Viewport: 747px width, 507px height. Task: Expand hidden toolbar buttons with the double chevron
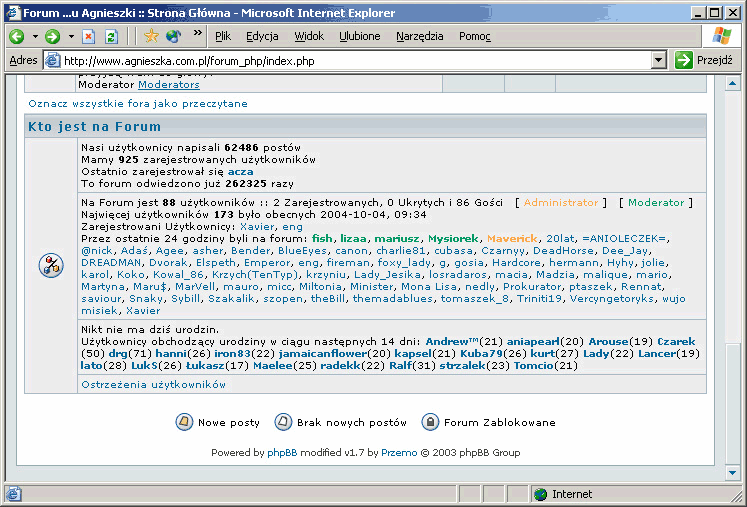tap(198, 32)
